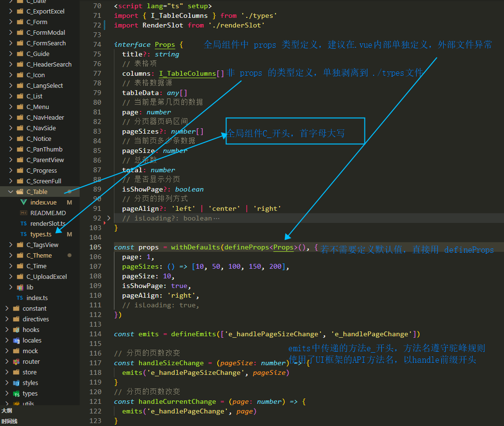
Task: Click the C_FormSearch folder icon
Action: tap(20, 43)
